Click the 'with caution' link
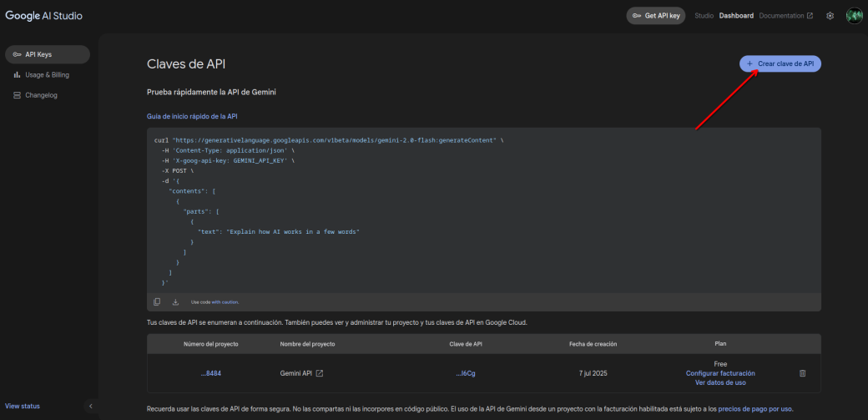Screen dimensions: 868x420 225,302
